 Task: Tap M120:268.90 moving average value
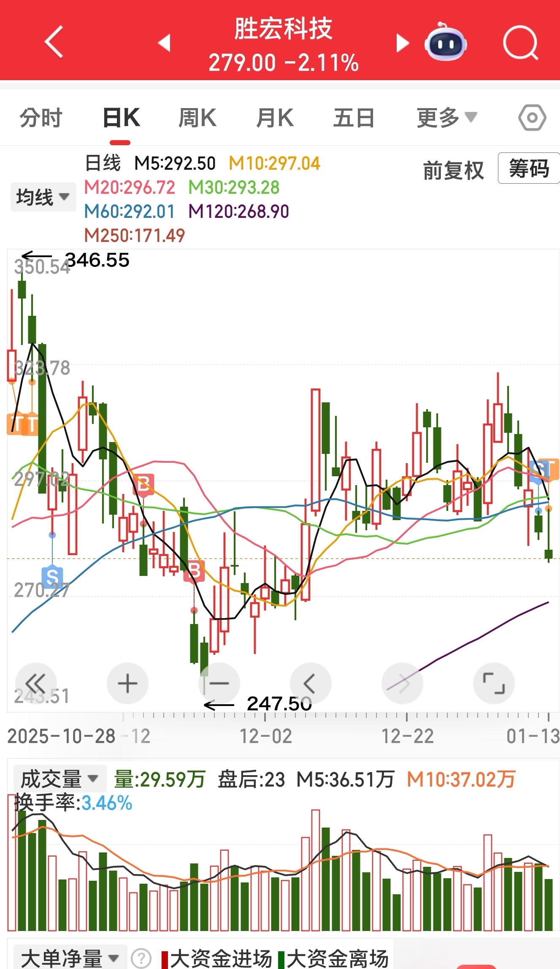(x=239, y=212)
